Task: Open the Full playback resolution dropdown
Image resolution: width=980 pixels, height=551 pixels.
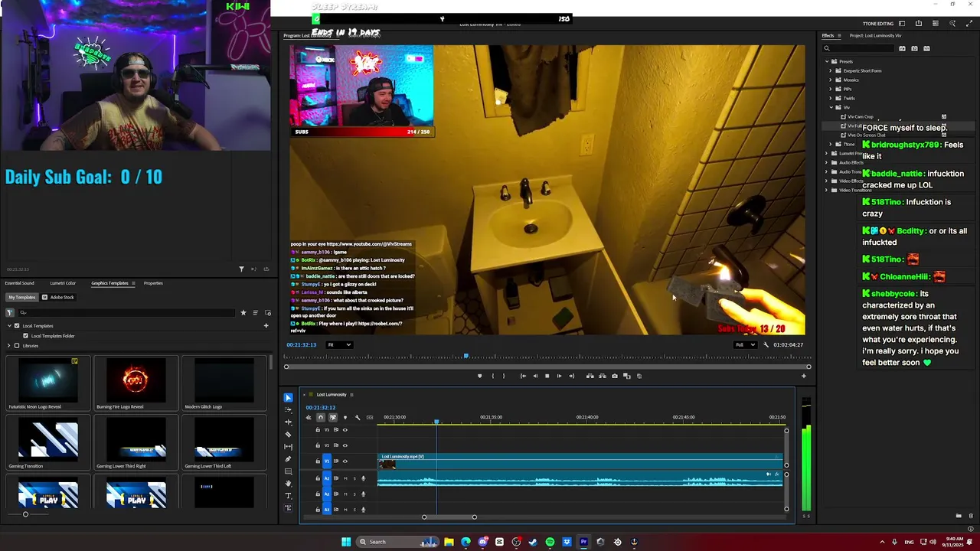Action: pos(745,344)
